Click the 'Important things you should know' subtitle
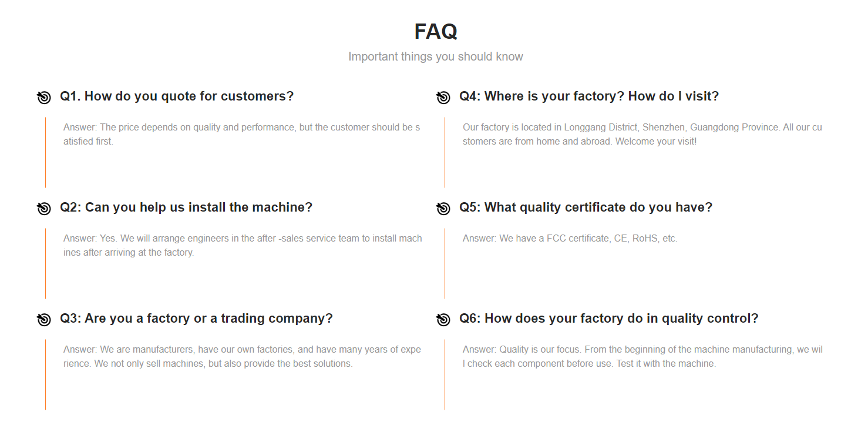Viewport: 868px width, 422px height. (435, 56)
